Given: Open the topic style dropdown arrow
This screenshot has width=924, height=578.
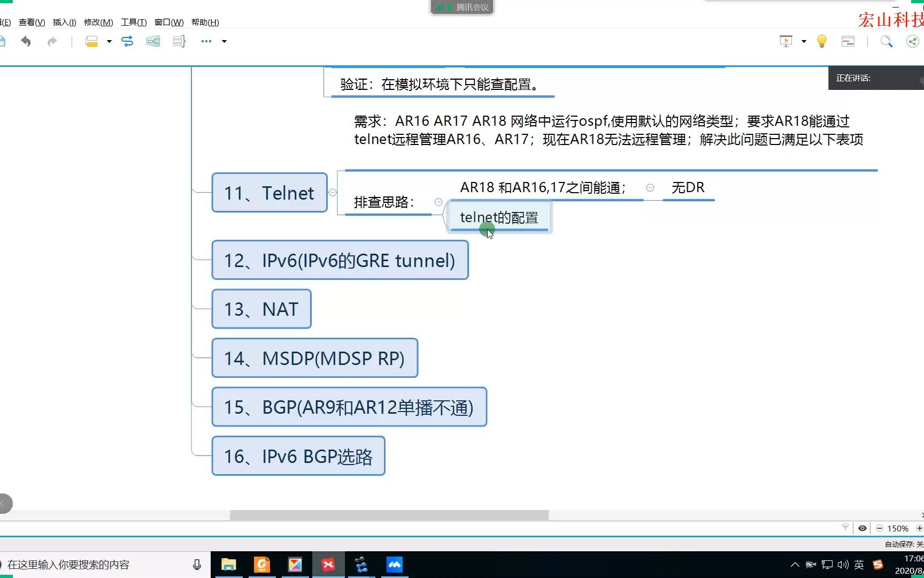Looking at the screenshot, I should [109, 41].
